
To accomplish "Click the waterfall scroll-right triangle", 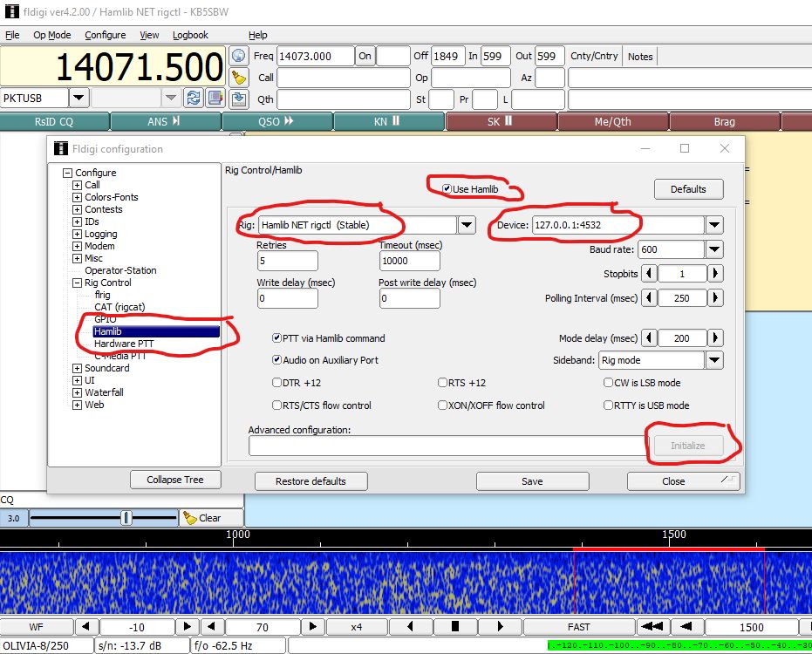I will (x=501, y=627).
